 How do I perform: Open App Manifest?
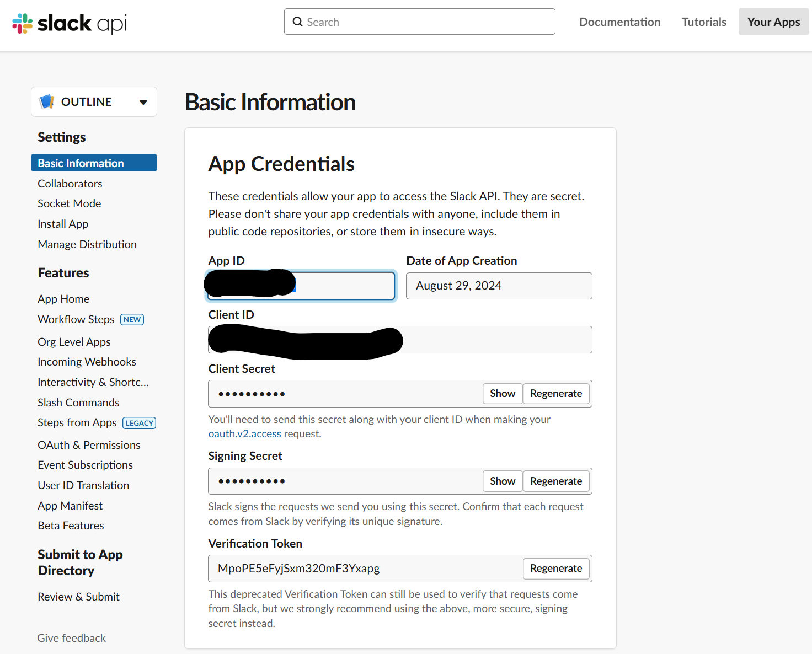tap(70, 506)
